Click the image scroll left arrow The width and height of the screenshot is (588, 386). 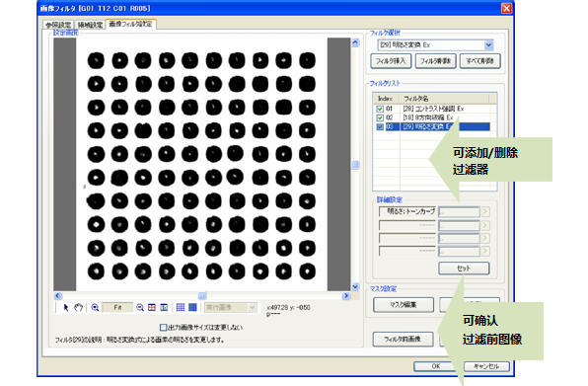(x=58, y=296)
